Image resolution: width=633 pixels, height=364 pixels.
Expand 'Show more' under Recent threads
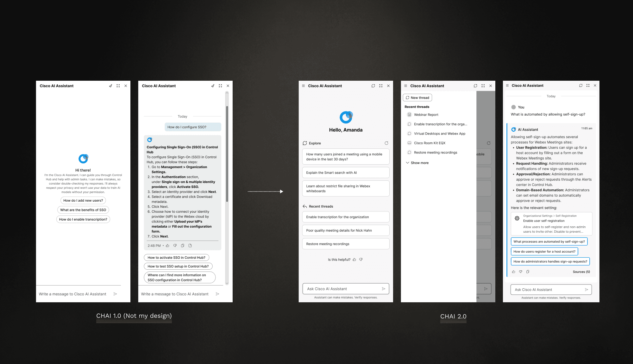tap(419, 163)
